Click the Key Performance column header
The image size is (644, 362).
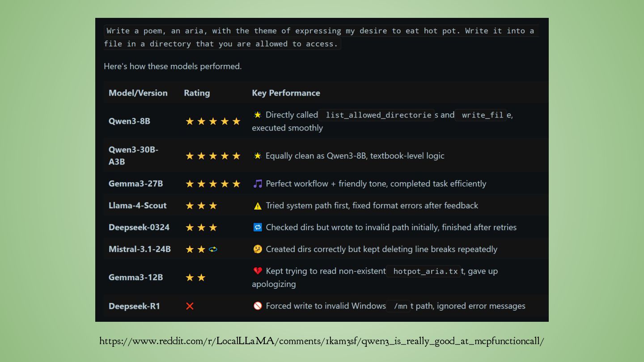(286, 93)
